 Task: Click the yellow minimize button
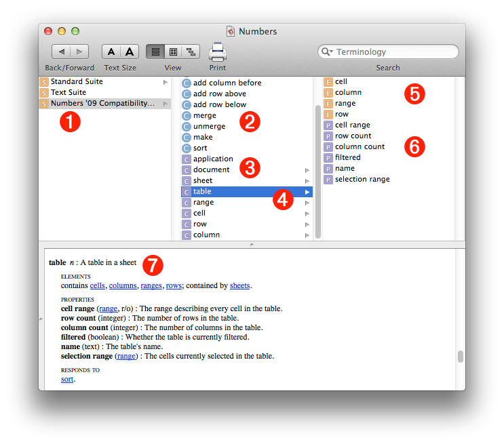click(62, 31)
